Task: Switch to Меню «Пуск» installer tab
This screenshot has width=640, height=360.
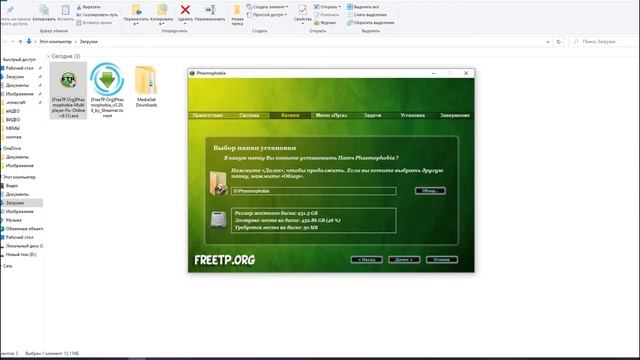Action: [331, 116]
